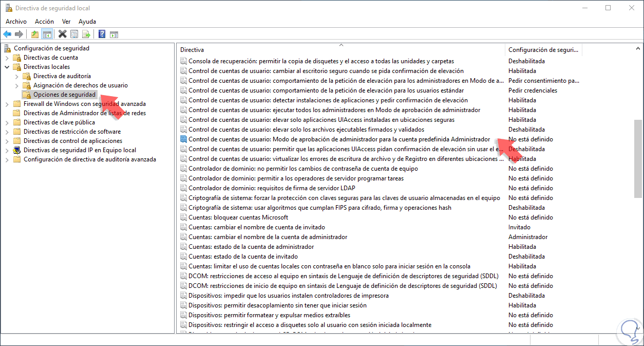Open the Acción menu
This screenshot has height=346, width=644.
[x=44, y=22]
